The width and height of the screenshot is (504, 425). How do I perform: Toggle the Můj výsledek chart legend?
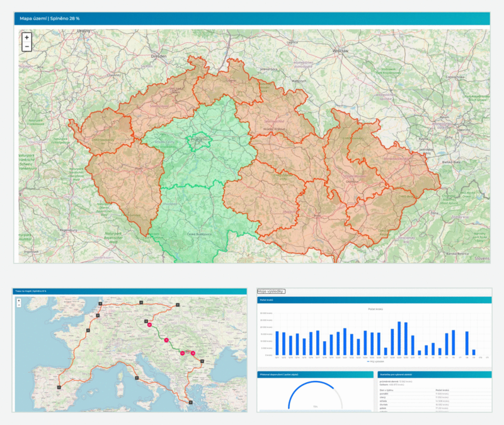coord(375,361)
